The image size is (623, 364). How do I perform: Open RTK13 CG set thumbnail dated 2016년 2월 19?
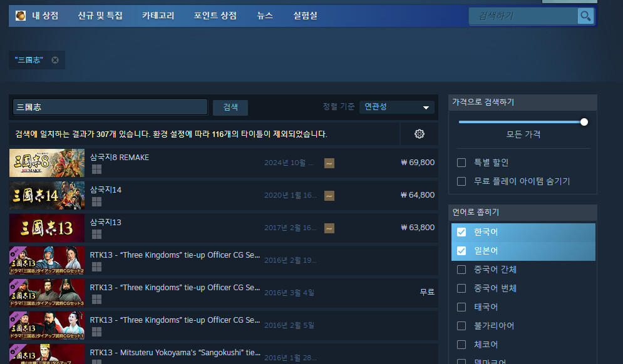[x=47, y=260]
